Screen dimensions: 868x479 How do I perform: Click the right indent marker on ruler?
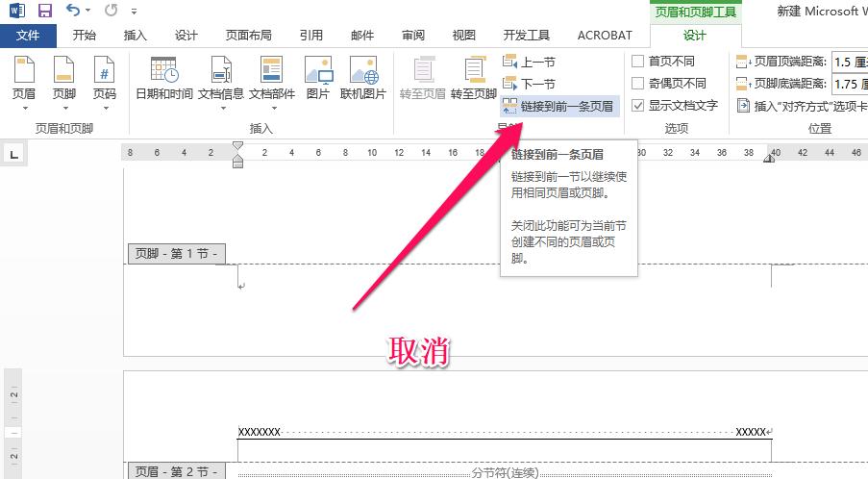tap(769, 159)
